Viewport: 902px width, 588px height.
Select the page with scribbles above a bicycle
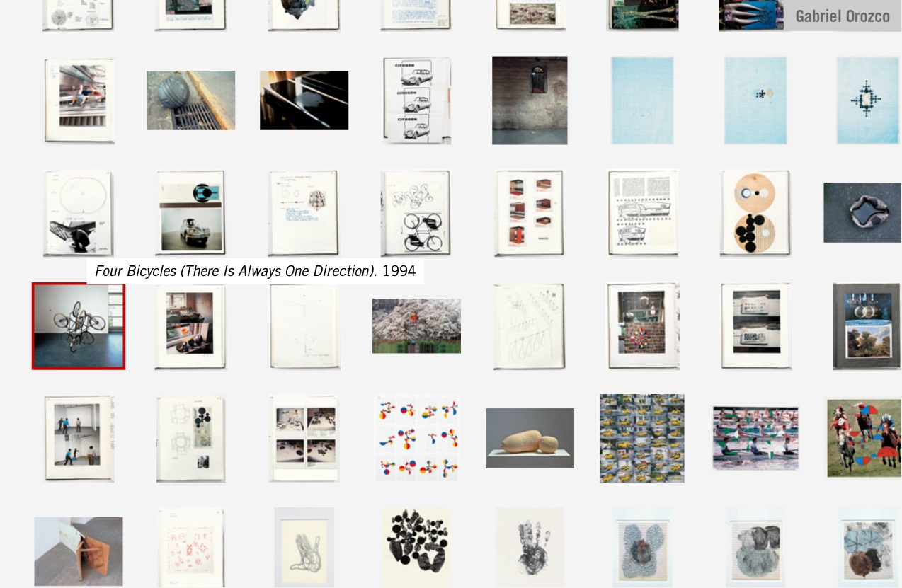point(416,212)
